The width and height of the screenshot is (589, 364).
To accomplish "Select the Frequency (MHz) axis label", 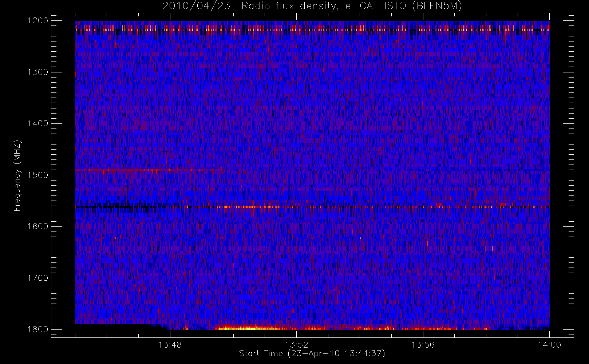I will (x=17, y=175).
